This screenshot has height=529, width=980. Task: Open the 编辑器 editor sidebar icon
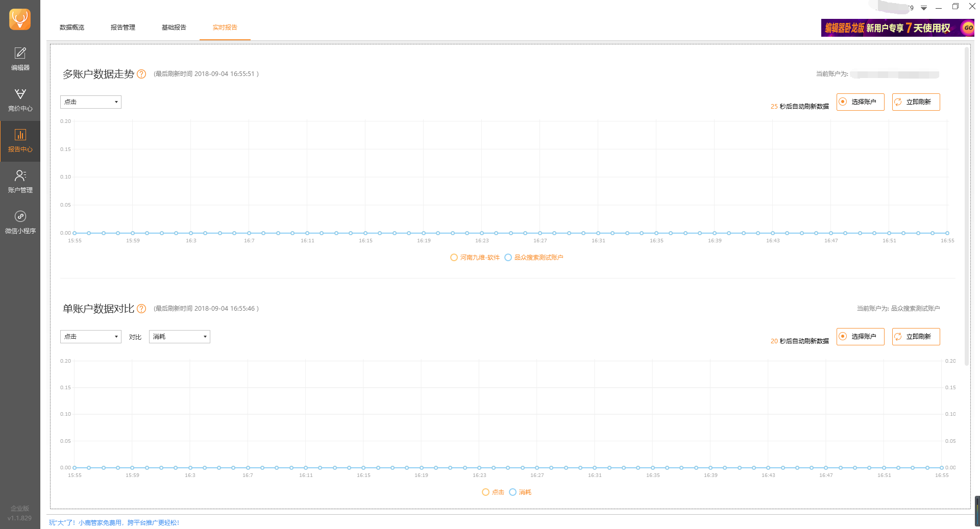coord(20,59)
